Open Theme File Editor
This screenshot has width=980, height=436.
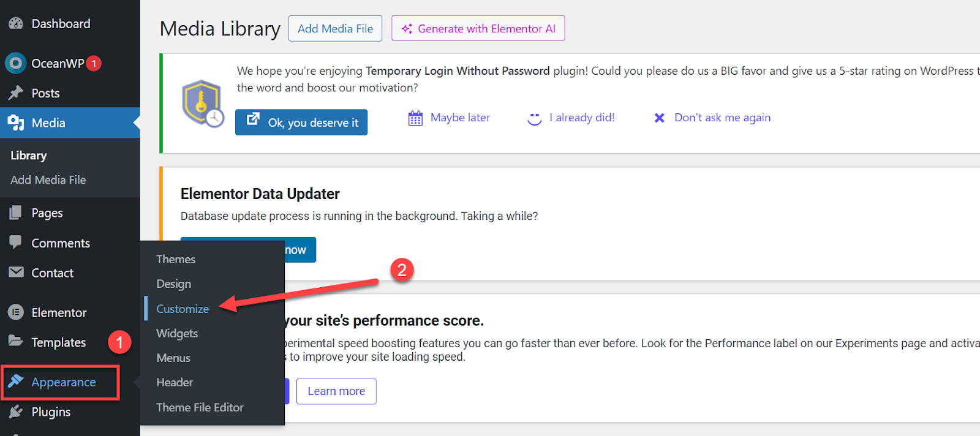tap(200, 407)
